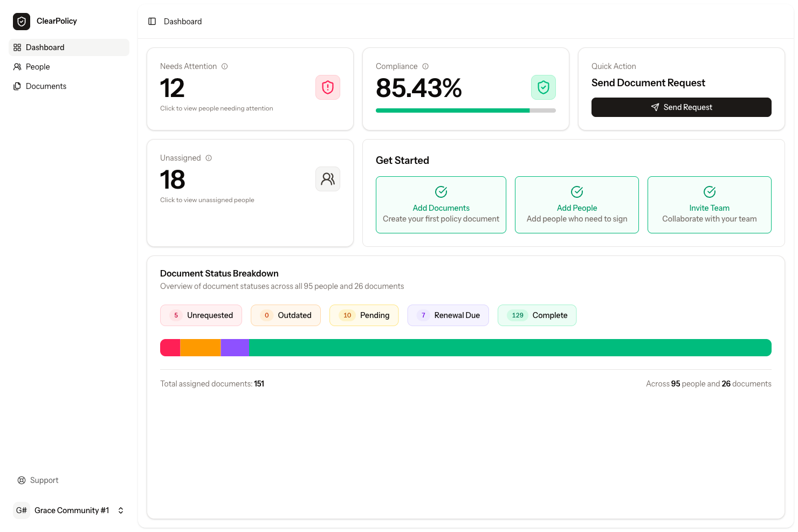Open the Dashboard breadcrumb at the top
The height and width of the screenshot is (532, 798).
pos(182,21)
